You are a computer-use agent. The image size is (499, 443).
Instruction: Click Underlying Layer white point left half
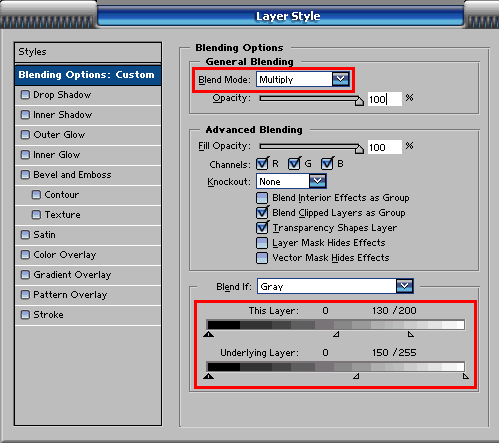(x=356, y=376)
